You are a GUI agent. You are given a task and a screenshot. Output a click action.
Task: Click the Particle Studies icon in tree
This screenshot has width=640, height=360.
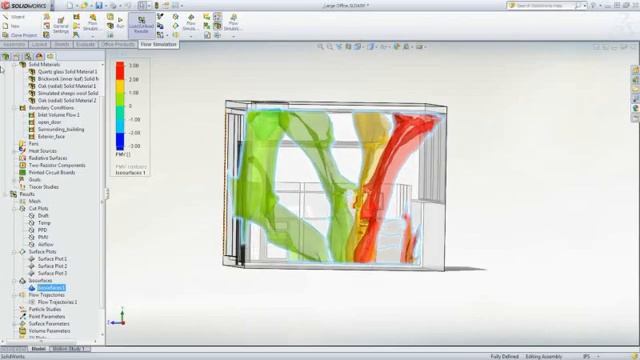tap(22, 309)
